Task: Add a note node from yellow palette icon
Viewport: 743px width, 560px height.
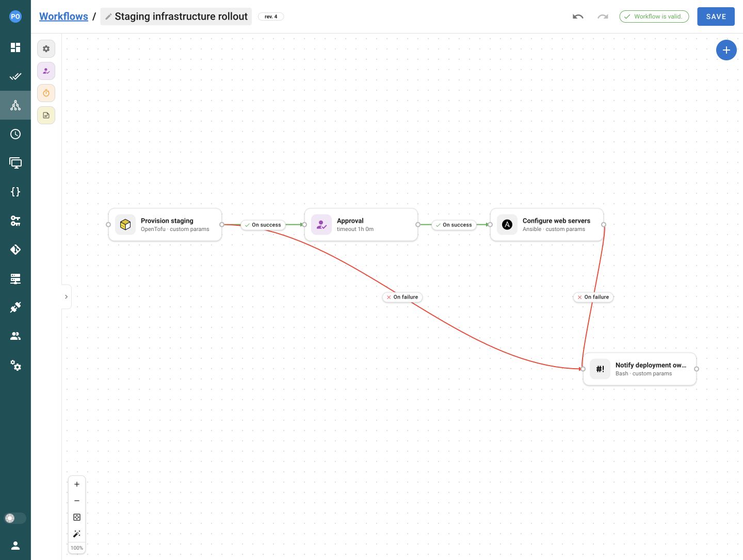Action: point(46,115)
